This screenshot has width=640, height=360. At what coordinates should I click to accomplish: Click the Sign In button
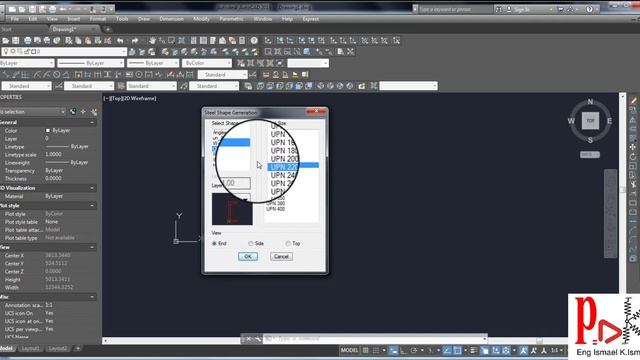point(522,9)
